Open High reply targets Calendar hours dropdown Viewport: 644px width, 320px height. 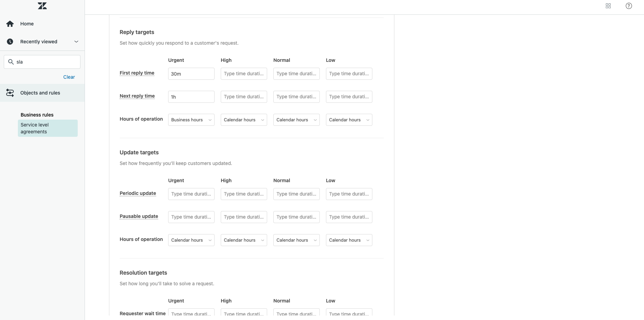[244, 120]
